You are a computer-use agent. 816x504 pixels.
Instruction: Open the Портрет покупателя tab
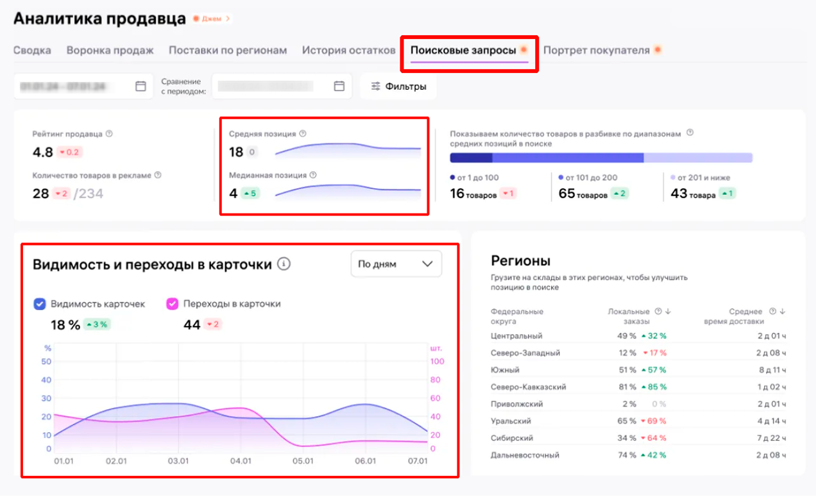[x=597, y=49]
